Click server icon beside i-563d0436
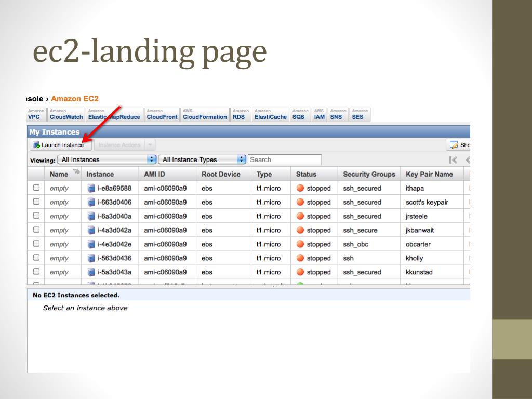 [91, 258]
